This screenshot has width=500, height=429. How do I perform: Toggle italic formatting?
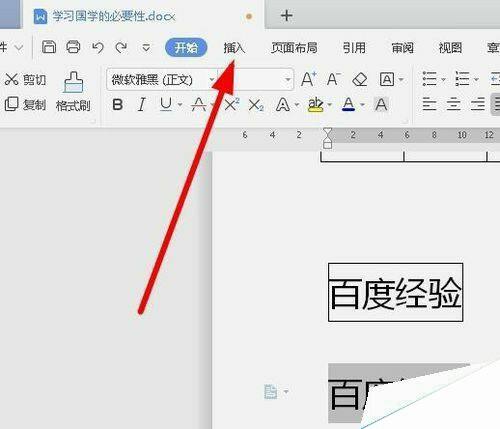tap(142, 105)
